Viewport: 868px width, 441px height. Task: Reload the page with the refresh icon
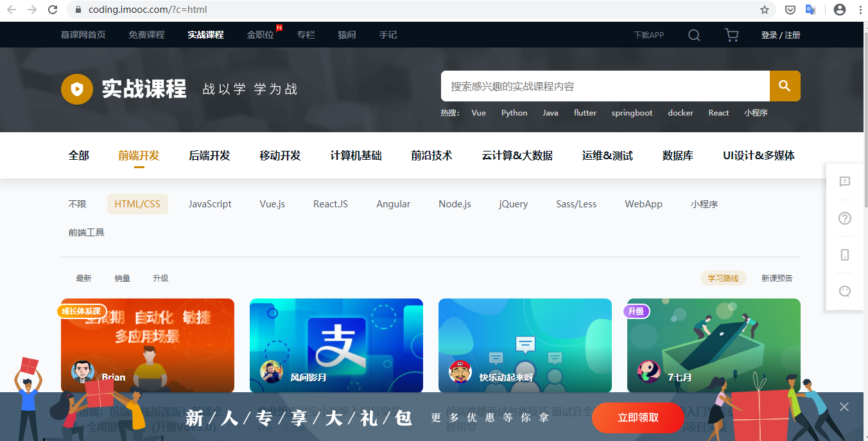tap(53, 10)
